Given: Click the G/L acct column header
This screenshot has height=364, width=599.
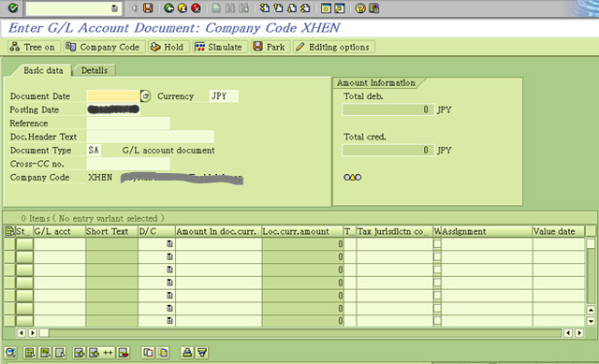Looking at the screenshot, I should click(x=59, y=231).
